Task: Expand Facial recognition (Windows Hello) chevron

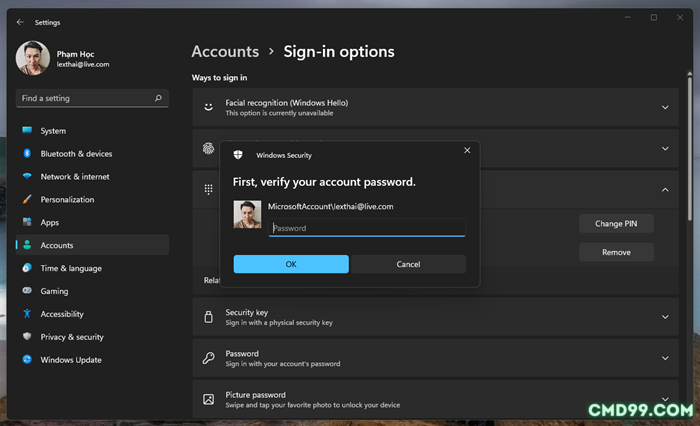Action: click(x=665, y=107)
